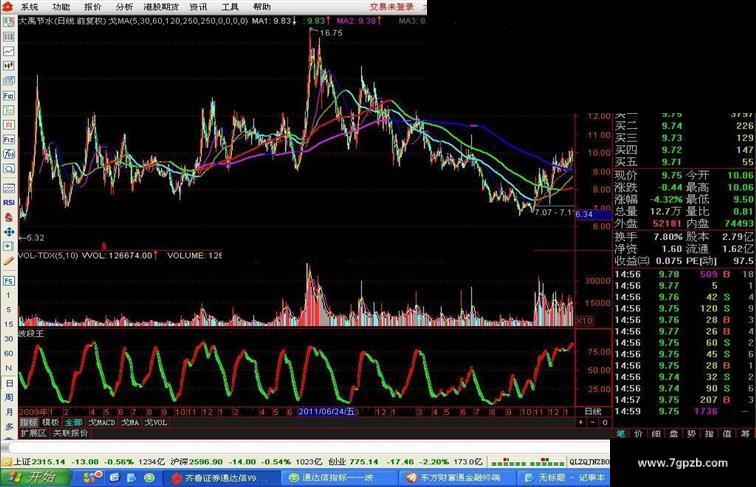Switch to monthly 月 period
The image size is (756, 487).
pyautogui.click(x=9, y=412)
